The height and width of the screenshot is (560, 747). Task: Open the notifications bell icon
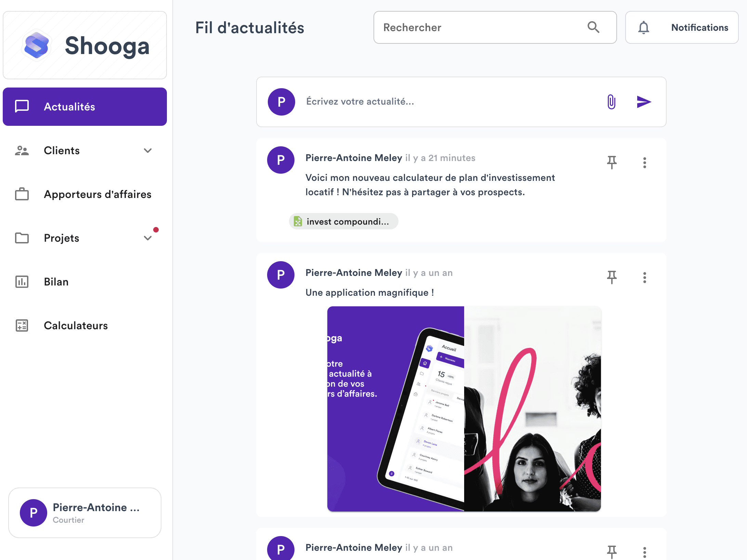click(x=644, y=27)
